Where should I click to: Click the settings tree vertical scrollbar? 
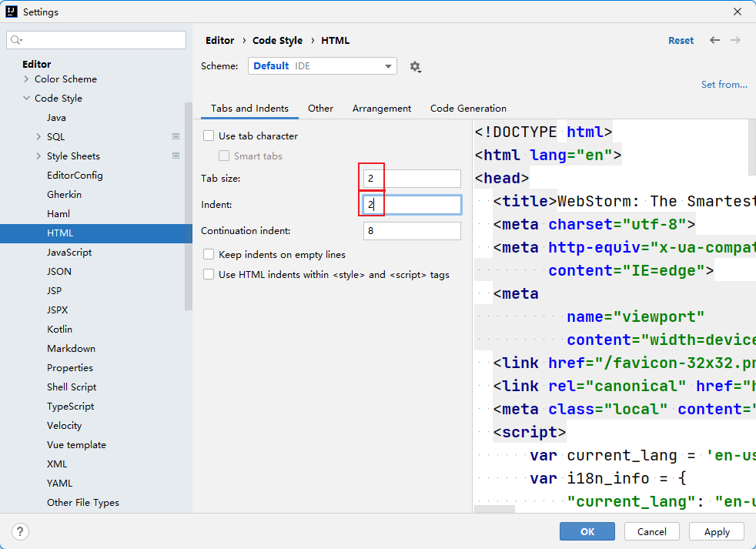pos(189,206)
